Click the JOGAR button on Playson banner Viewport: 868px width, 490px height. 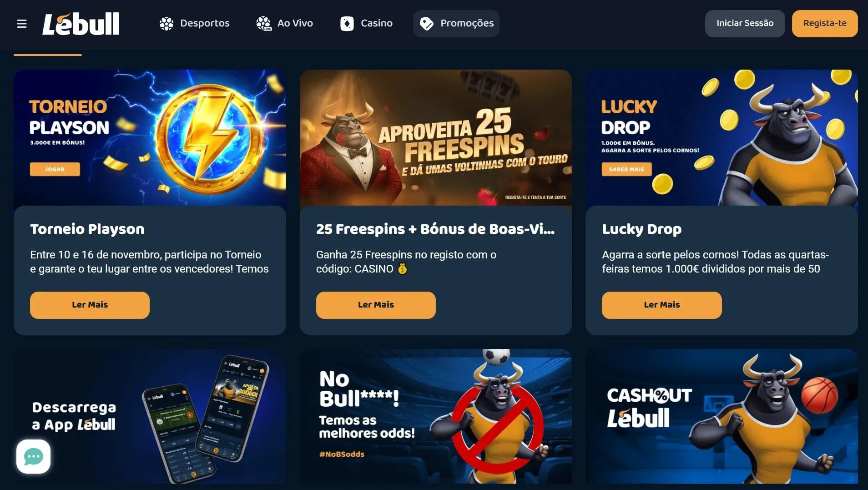tap(55, 169)
